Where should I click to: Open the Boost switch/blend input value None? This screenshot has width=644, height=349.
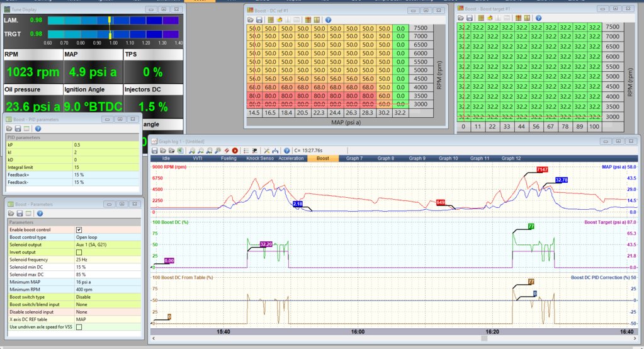click(x=108, y=305)
